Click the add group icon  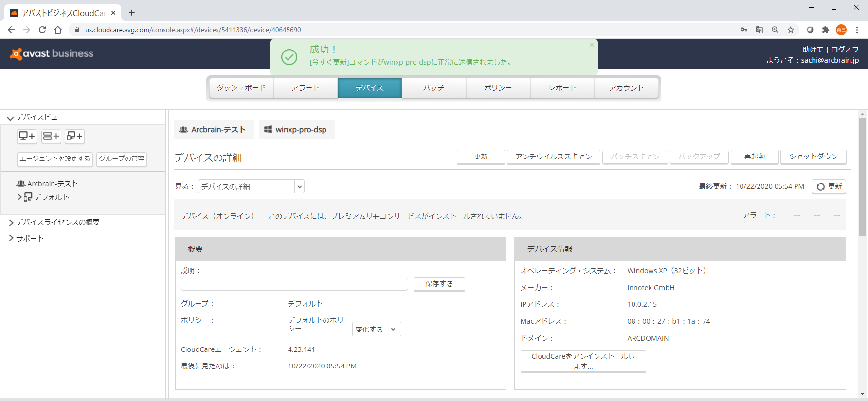[74, 136]
